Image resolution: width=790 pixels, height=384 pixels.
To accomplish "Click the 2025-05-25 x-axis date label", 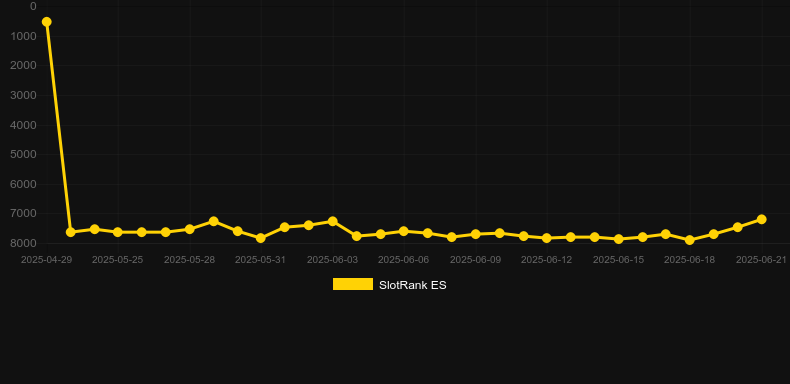I will [117, 260].
